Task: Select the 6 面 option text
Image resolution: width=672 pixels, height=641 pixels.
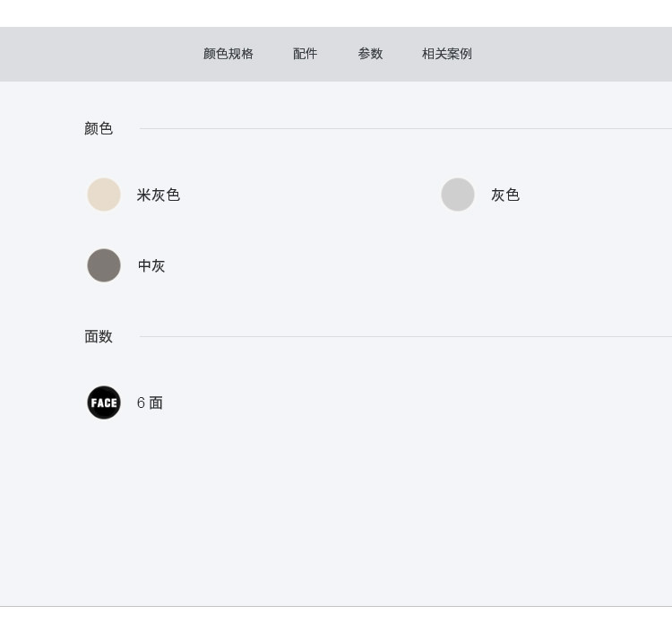Action: pos(150,403)
